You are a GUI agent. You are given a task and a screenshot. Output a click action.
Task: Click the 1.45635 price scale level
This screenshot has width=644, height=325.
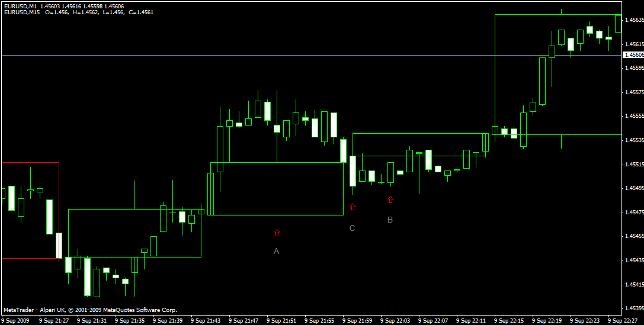click(x=634, y=20)
